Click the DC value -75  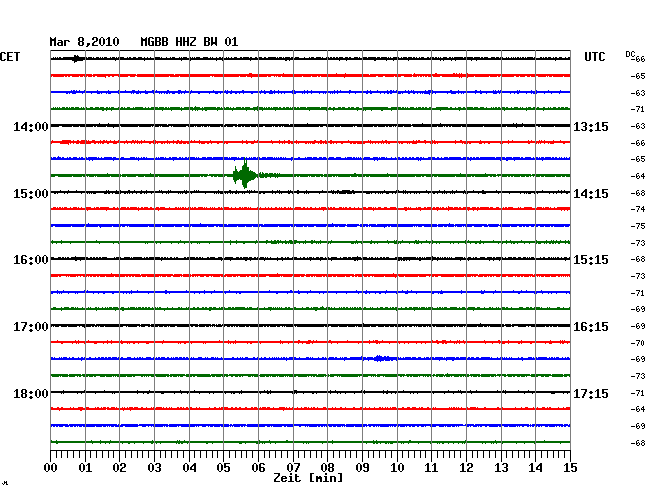(x=638, y=226)
